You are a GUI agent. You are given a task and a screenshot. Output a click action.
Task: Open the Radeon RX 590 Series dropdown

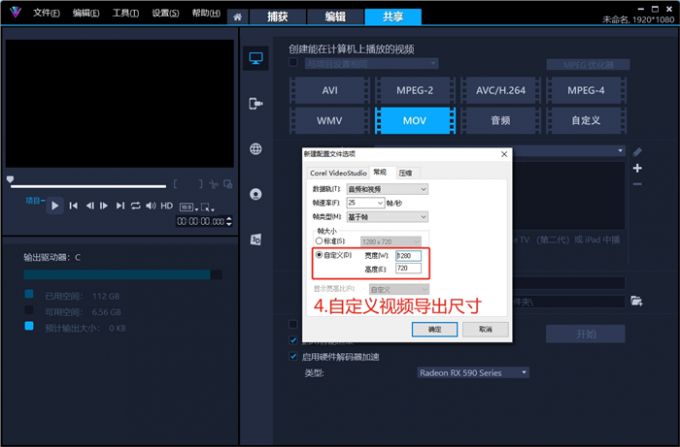473,372
